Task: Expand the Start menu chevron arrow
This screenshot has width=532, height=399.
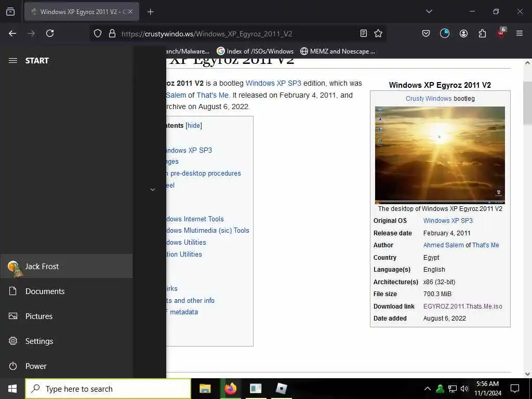Action: (153, 189)
